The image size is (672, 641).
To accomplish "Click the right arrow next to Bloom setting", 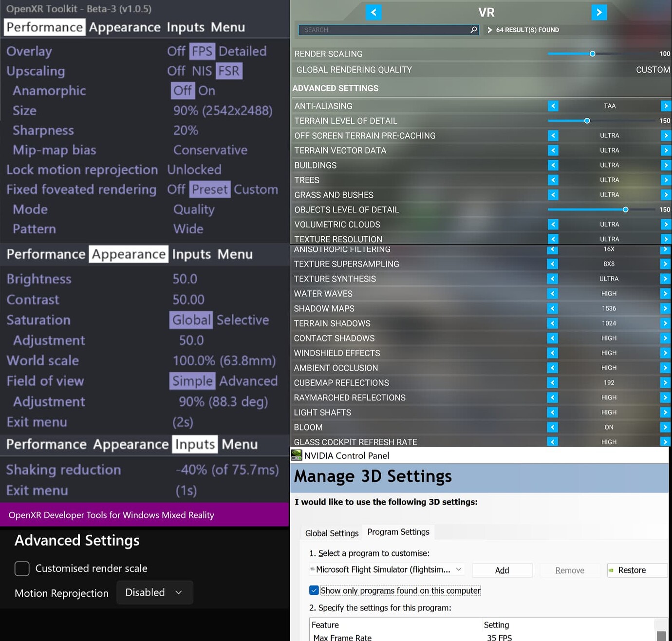I will 666,427.
